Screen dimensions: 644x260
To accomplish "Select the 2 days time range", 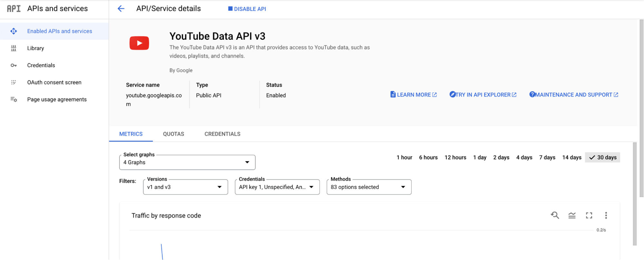I will click(501, 157).
